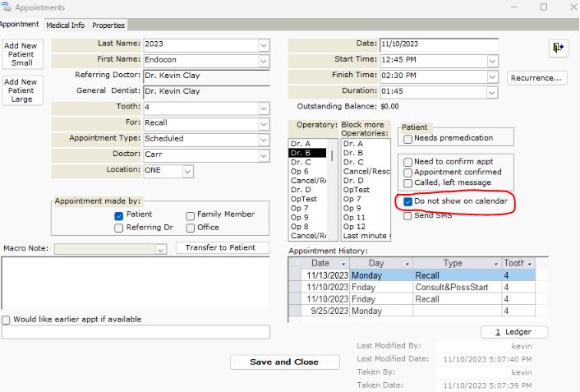Click the Date input field
The image size is (580, 392).
pos(438,44)
